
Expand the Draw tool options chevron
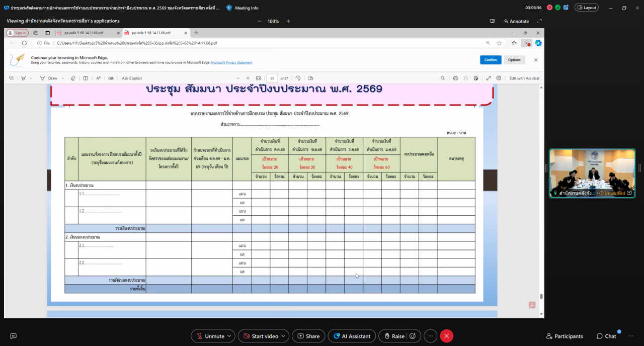62,78
